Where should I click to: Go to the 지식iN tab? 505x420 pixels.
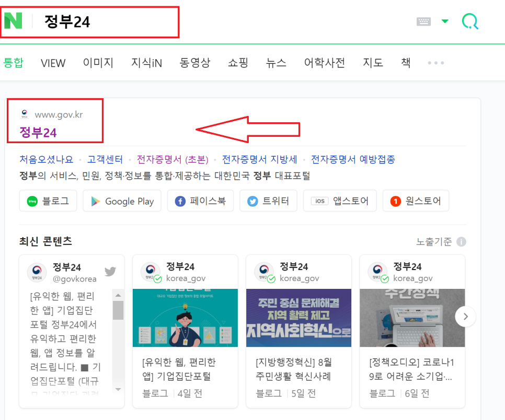[146, 63]
